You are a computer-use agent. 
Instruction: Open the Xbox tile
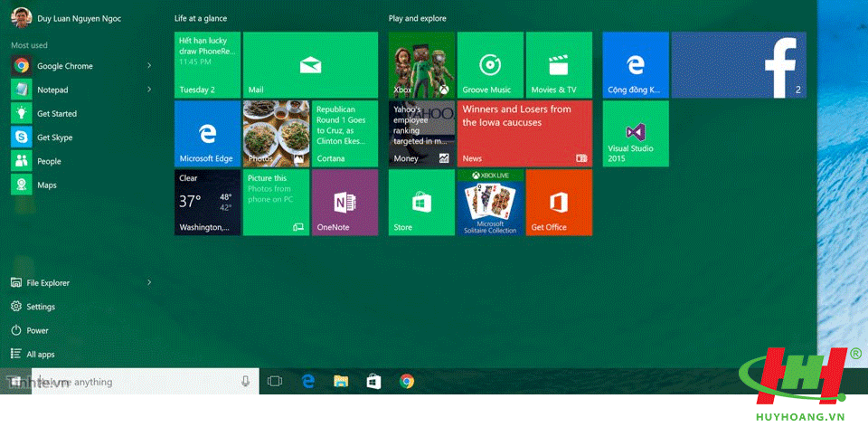tap(422, 65)
